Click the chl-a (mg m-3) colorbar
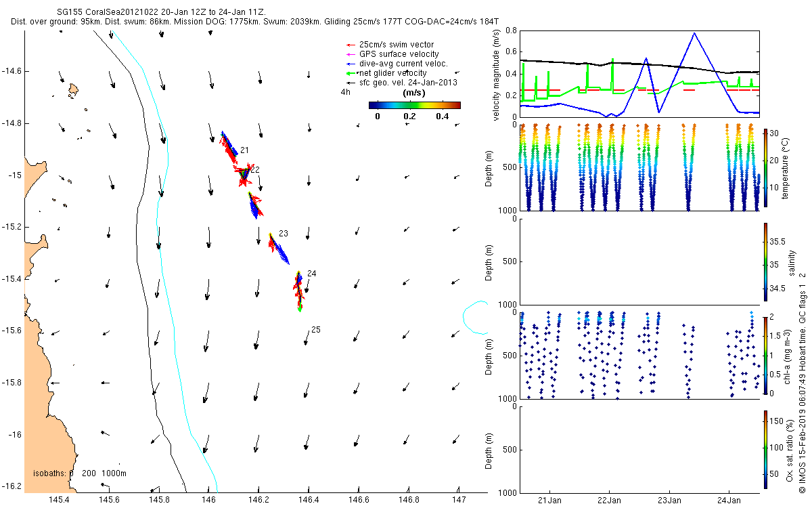Viewport: 812px width, 508px height. (765, 355)
